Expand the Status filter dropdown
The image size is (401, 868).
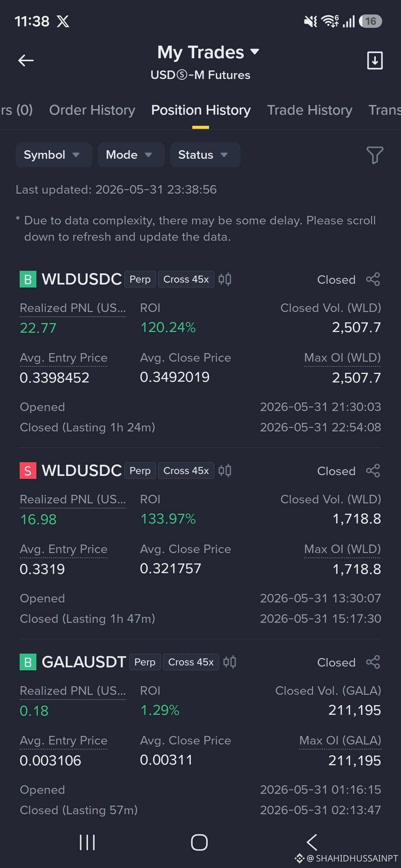coord(205,155)
